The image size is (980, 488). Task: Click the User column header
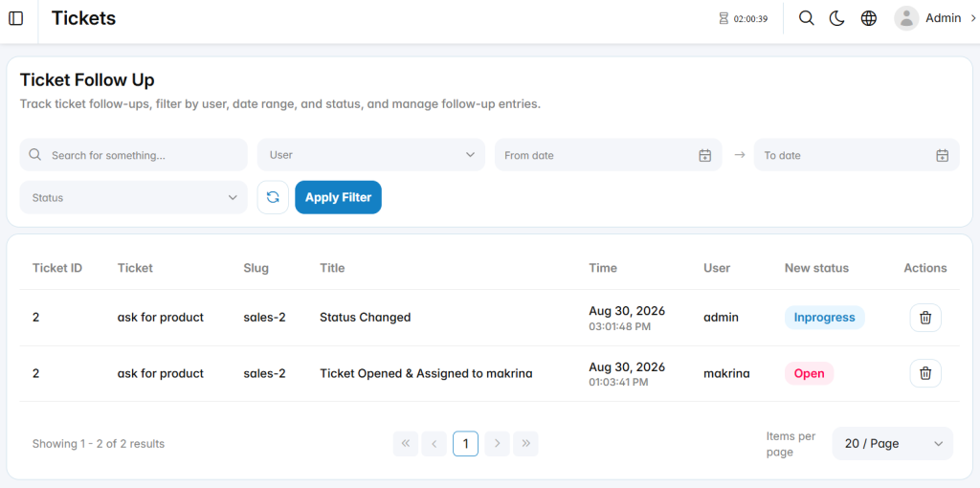(717, 268)
